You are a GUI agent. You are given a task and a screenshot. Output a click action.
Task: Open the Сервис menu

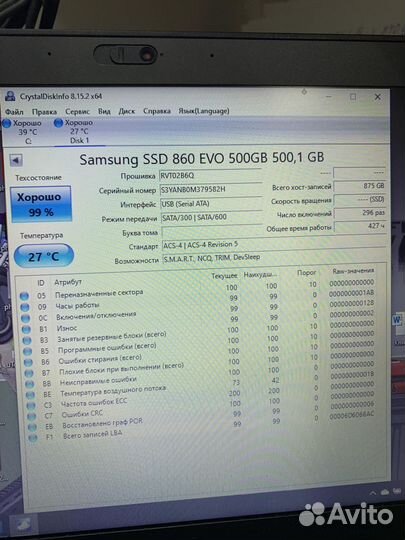click(77, 111)
